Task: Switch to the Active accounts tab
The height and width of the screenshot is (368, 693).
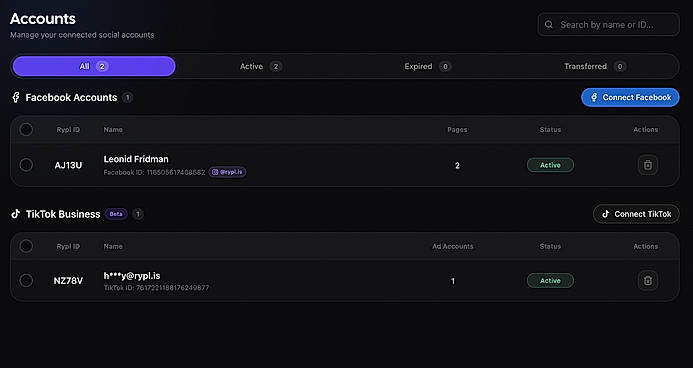Action: 261,66
